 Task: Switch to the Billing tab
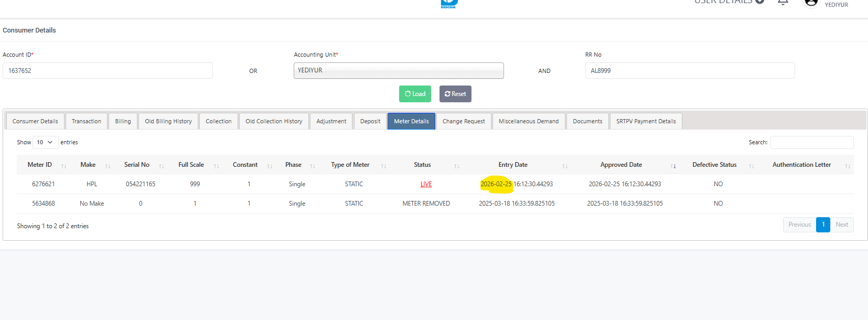pos(123,121)
